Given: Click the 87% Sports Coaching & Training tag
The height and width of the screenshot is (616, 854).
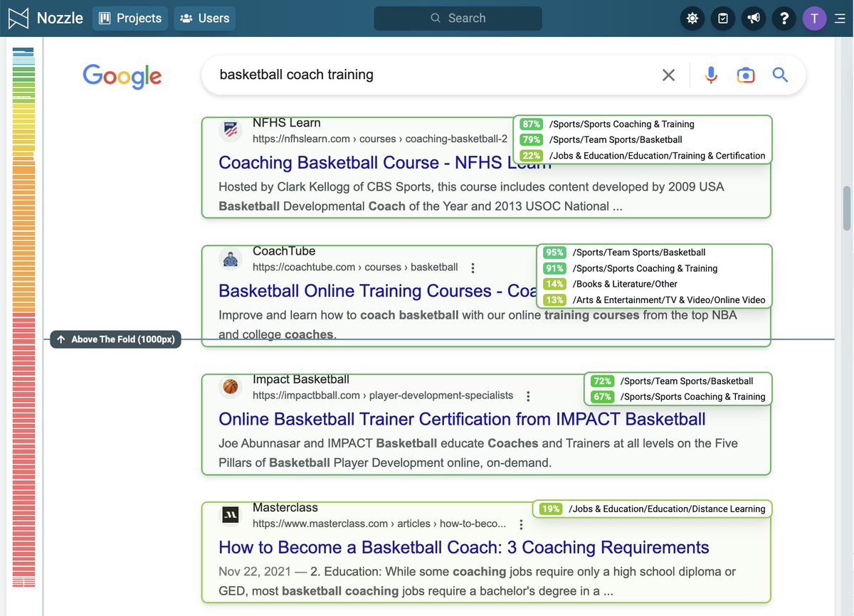Looking at the screenshot, I should pos(607,124).
